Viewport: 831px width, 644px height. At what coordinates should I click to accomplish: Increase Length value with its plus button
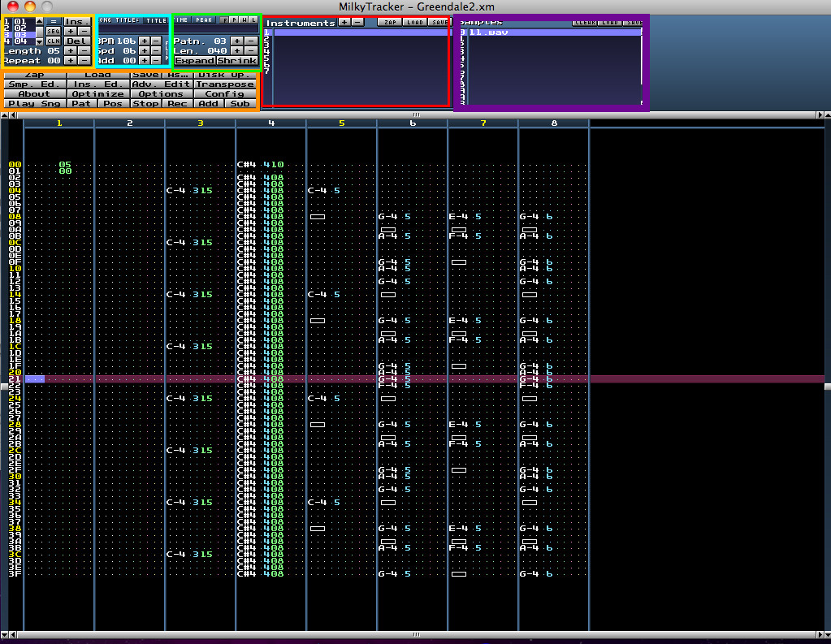tap(71, 51)
